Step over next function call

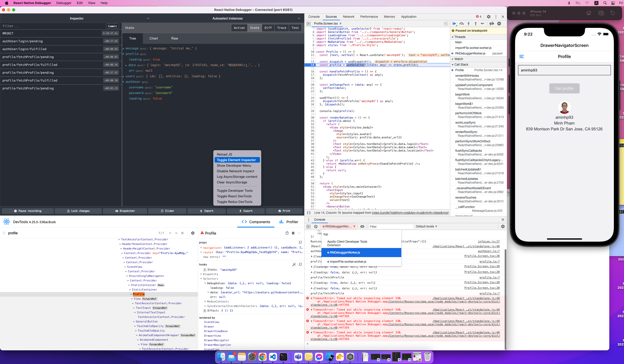click(x=462, y=24)
